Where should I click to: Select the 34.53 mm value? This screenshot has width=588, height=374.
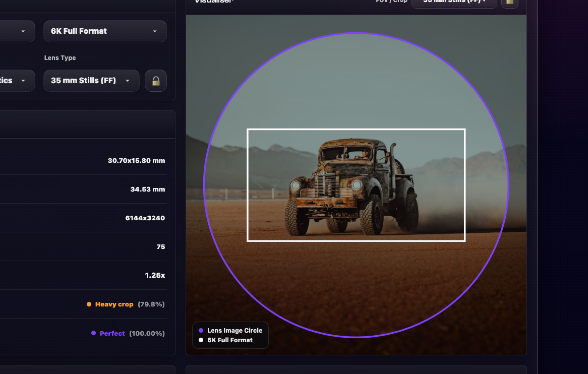click(x=148, y=189)
